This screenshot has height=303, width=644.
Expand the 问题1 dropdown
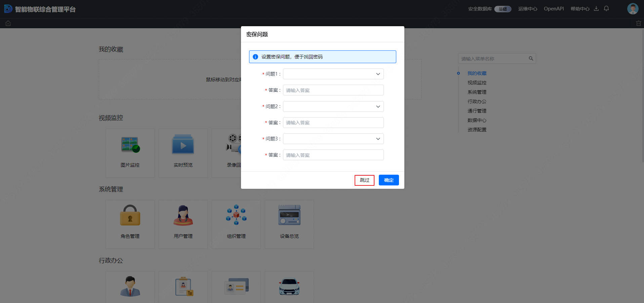pos(333,74)
